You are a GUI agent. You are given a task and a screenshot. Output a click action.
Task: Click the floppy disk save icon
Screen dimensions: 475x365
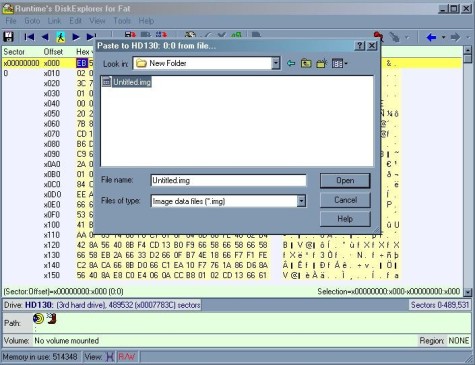pos(8,37)
